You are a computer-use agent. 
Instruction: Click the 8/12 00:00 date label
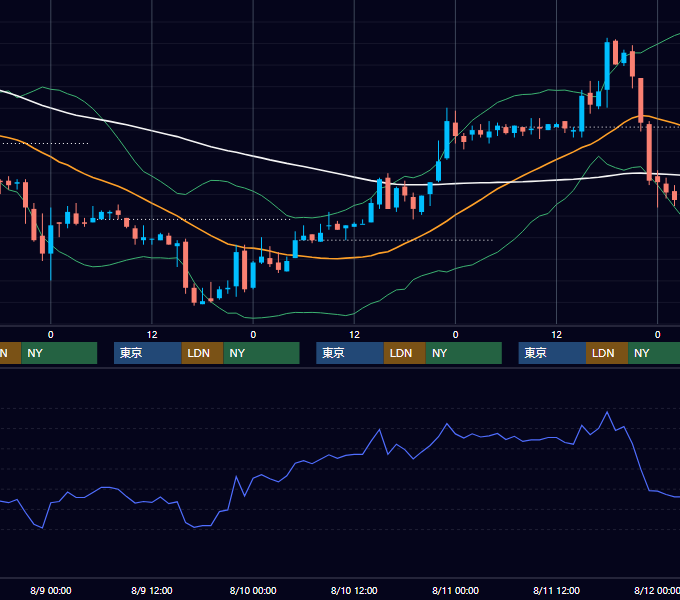[657, 590]
